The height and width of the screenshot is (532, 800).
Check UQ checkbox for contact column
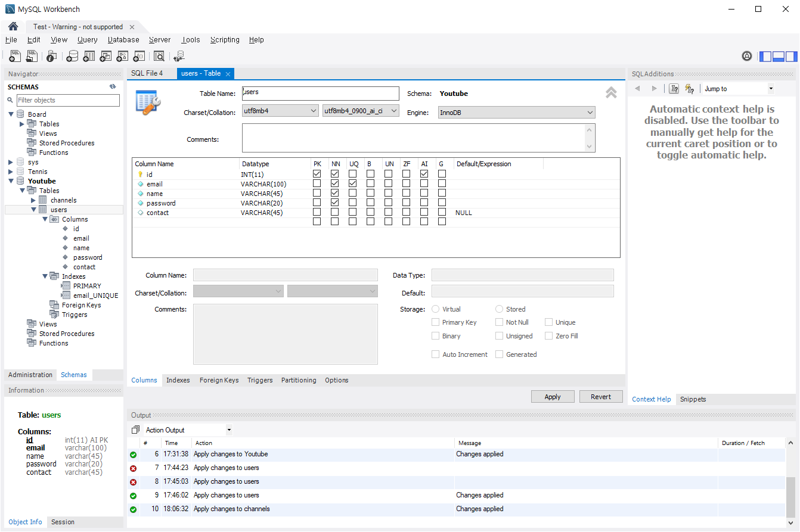(352, 212)
